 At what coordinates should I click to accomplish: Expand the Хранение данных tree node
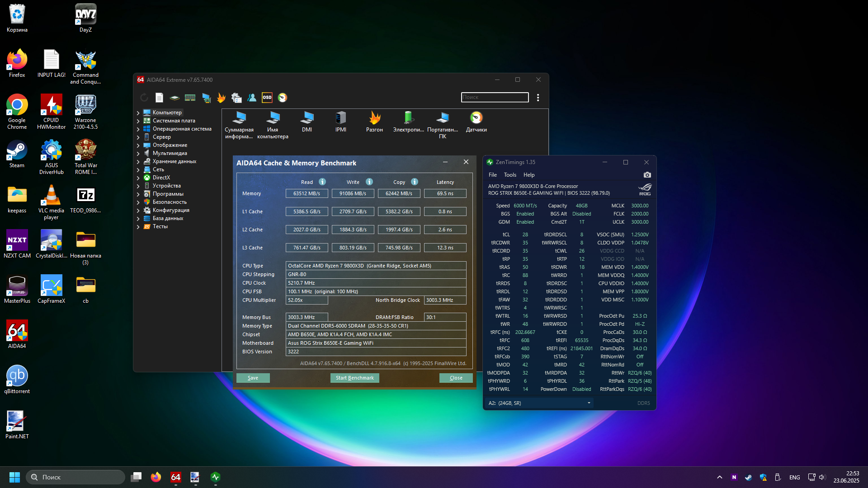tap(138, 162)
